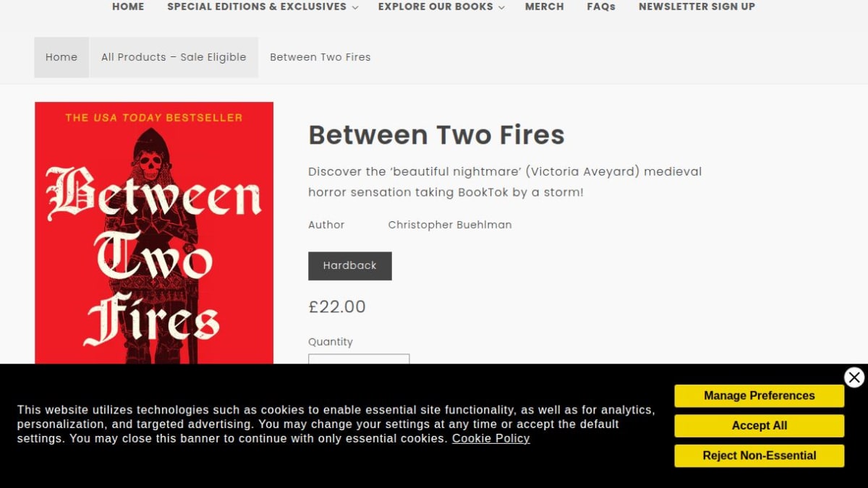Click author name Christopher Buehlman
The image size is (868, 488).
pos(450,225)
